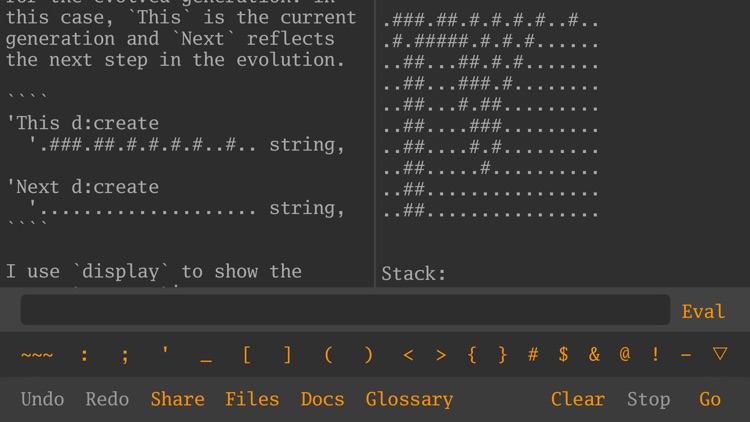Clear the output with Clear
750x422 pixels.
coord(577,399)
